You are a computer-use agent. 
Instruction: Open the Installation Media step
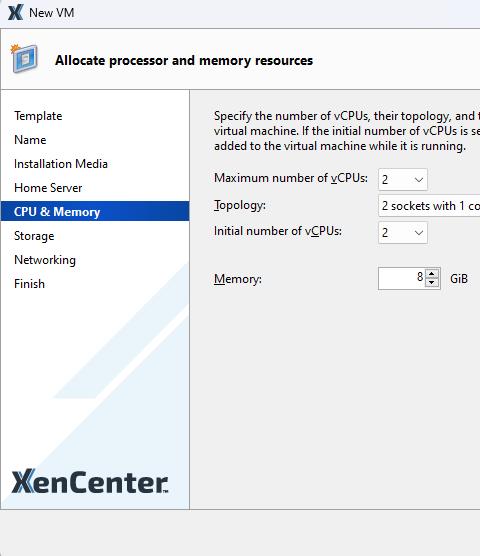(x=61, y=164)
